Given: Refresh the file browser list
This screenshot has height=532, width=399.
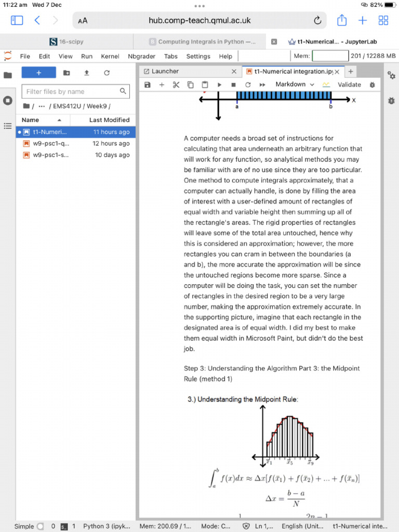Looking at the screenshot, I should coord(107,73).
